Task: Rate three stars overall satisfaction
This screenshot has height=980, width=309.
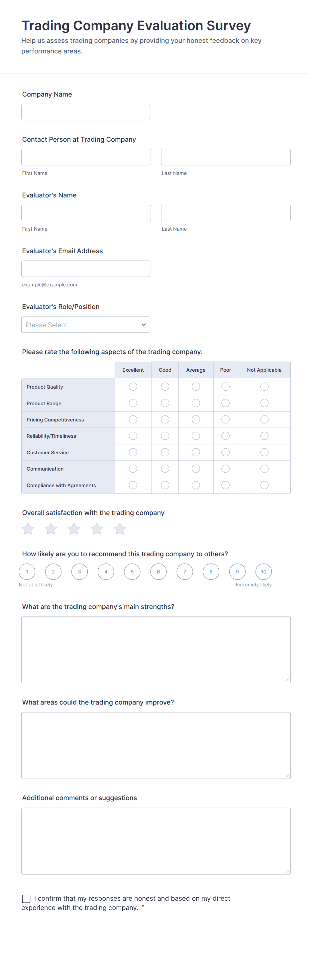Action: [74, 529]
